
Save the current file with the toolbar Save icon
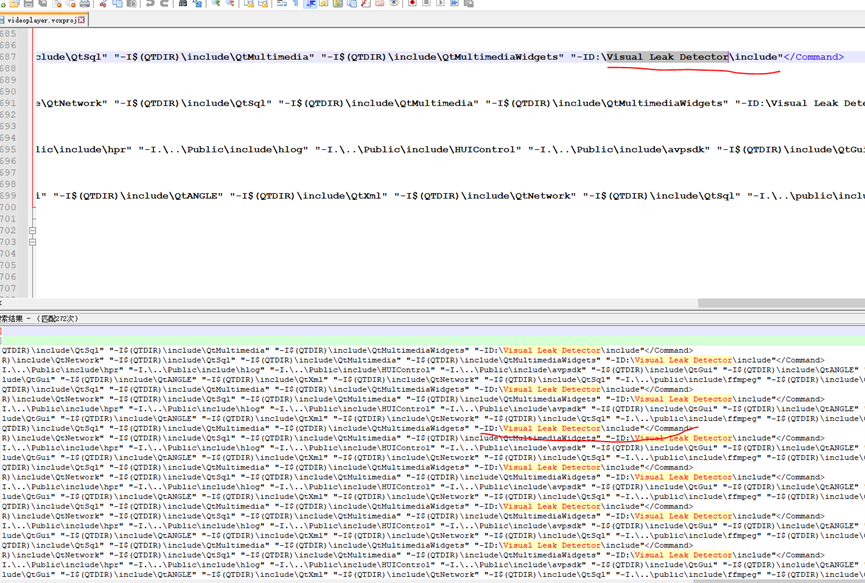click(29, 3)
